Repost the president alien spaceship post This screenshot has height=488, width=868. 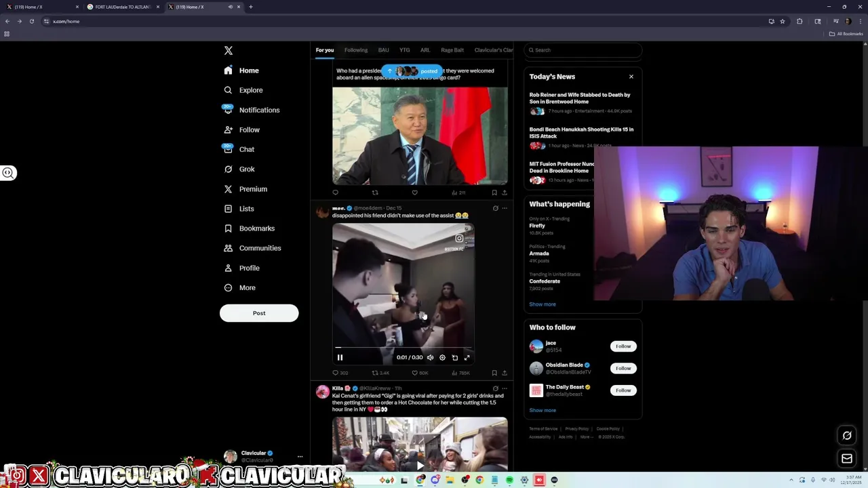coord(375,192)
